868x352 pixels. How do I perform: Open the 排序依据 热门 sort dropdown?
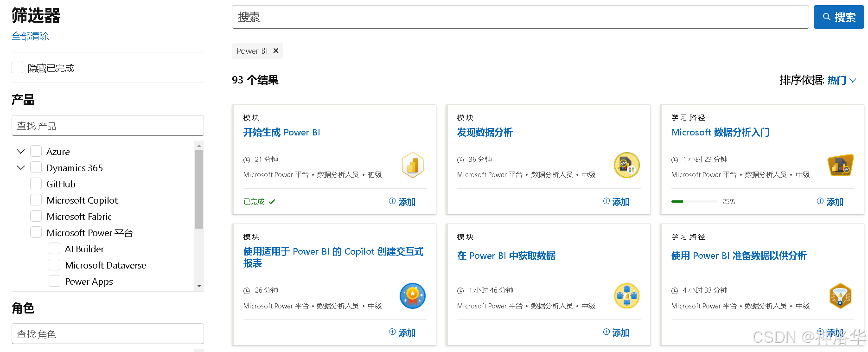(842, 80)
